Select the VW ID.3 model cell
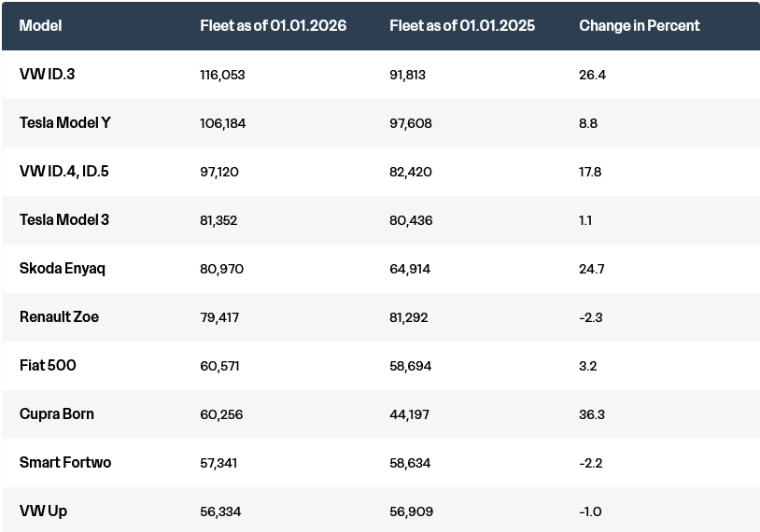The image size is (760, 532). tap(47, 74)
